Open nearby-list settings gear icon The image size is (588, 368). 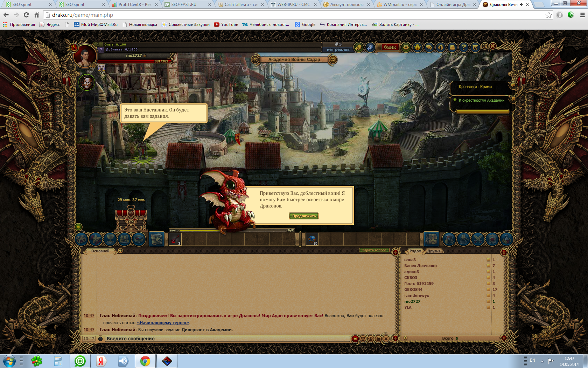405,338
